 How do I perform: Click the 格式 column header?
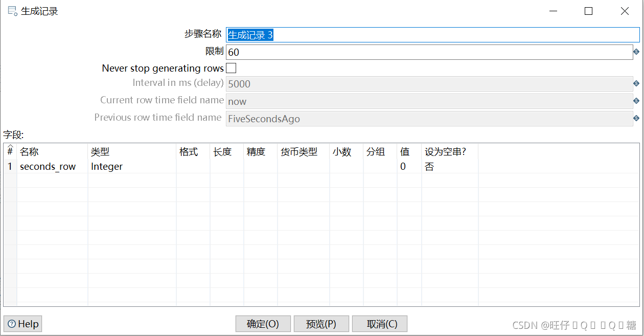click(x=193, y=152)
